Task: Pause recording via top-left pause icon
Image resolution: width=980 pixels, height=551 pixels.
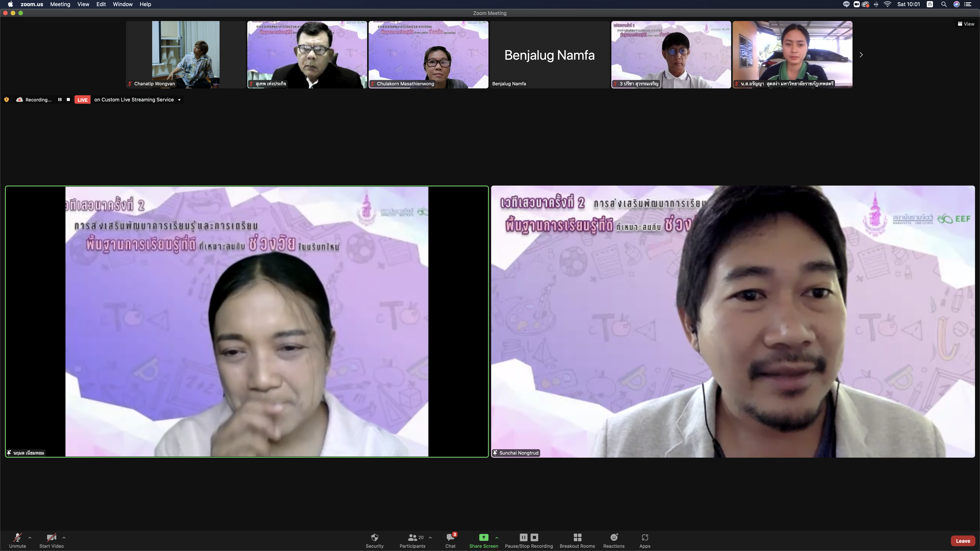Action: coord(60,100)
